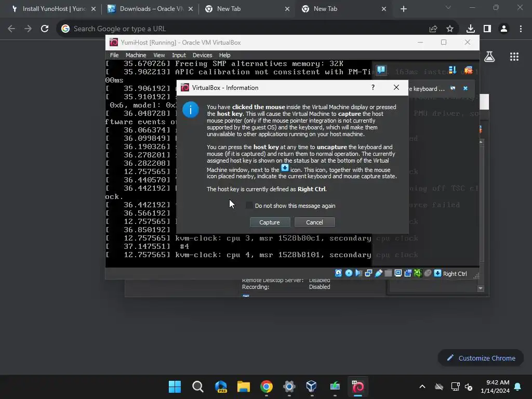Click VirtualBox cube icon on taskbar
The image size is (532, 399).
point(312,387)
